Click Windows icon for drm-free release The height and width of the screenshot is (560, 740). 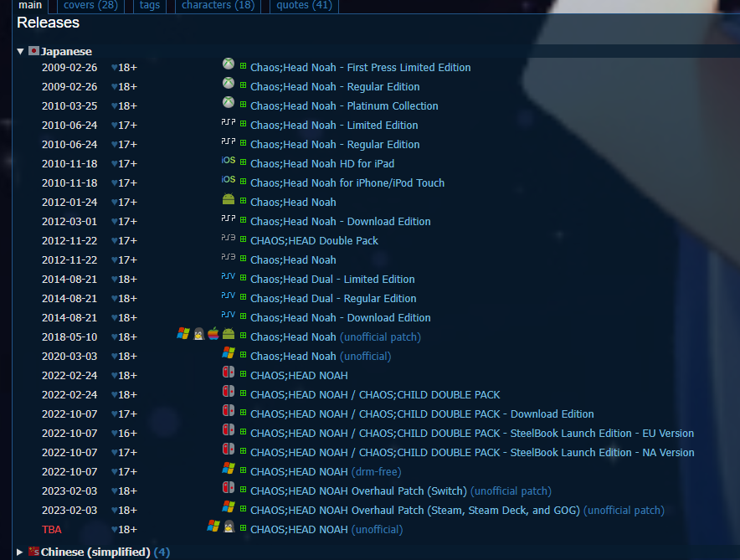pyautogui.click(x=229, y=468)
